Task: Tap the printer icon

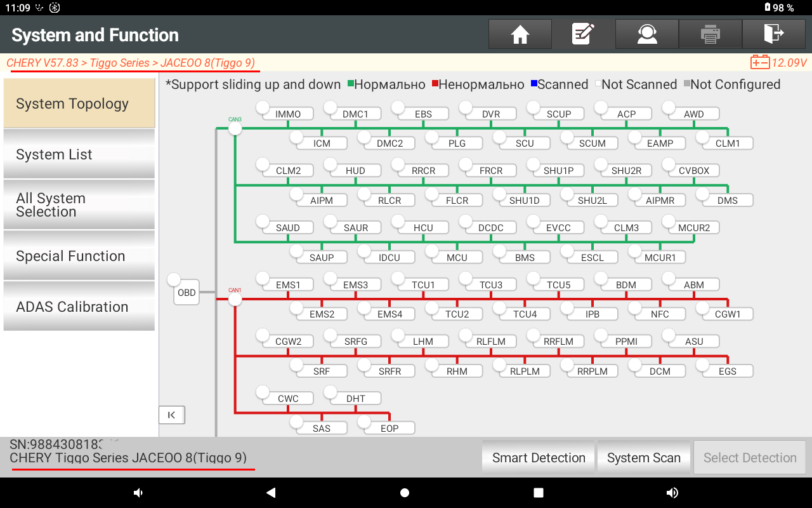Action: [x=710, y=34]
